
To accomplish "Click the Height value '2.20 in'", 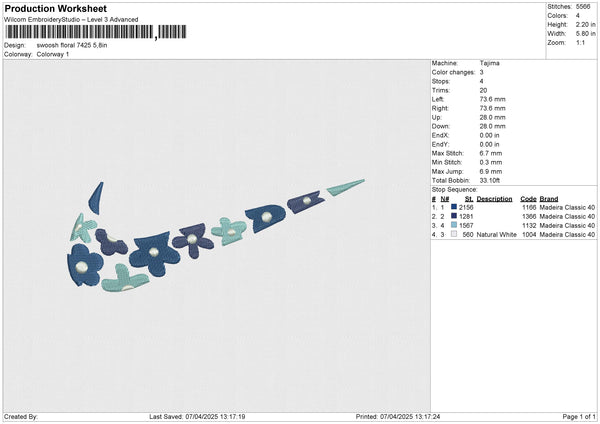I will tap(585, 24).
